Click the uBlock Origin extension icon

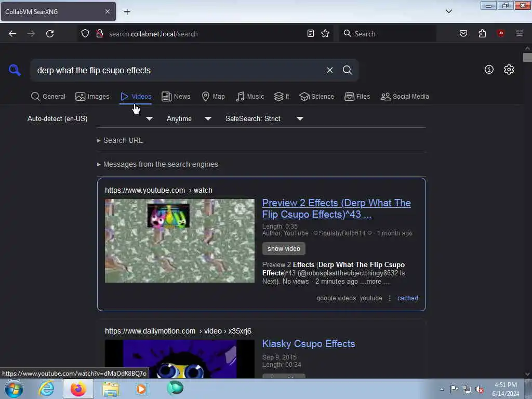tap(500, 33)
